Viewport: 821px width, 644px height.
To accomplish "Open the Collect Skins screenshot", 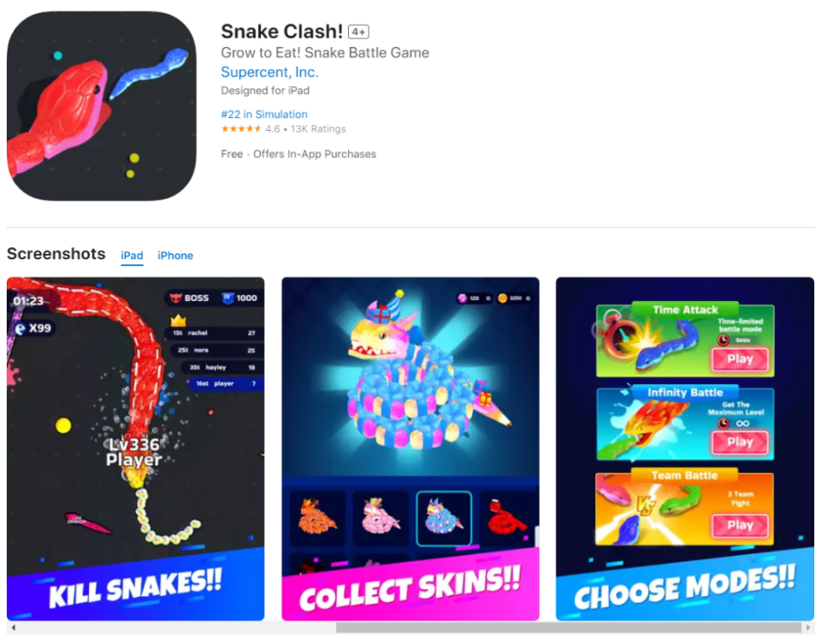I will 410,449.
